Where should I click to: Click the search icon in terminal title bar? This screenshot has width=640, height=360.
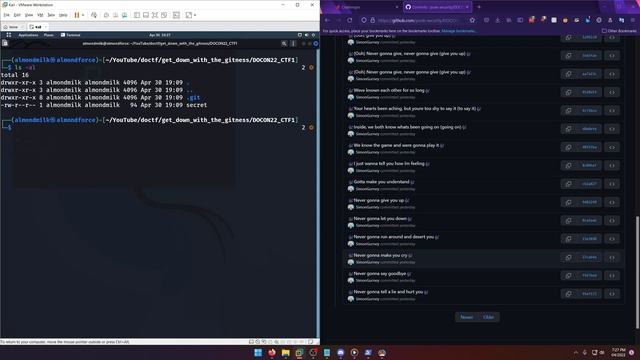[x=284, y=43]
